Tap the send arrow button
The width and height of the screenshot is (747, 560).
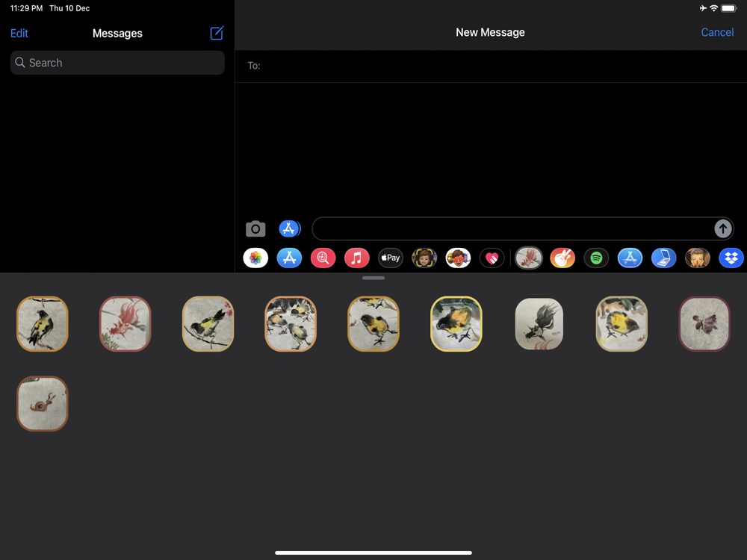click(x=722, y=228)
